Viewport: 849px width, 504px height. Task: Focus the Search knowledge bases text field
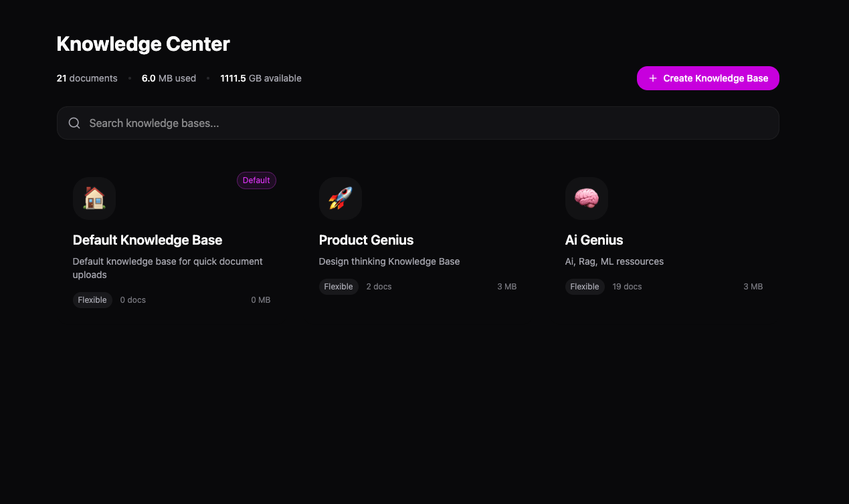coord(428,123)
